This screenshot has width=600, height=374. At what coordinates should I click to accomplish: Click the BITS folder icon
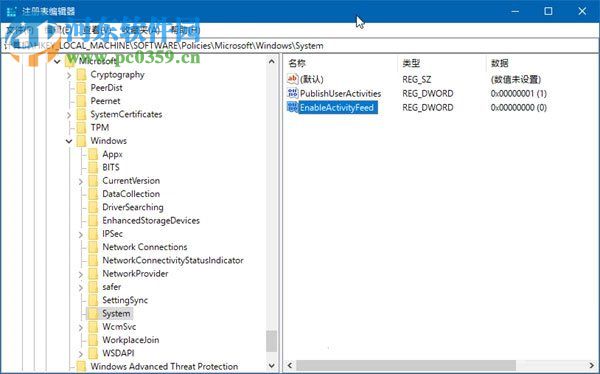(93, 167)
